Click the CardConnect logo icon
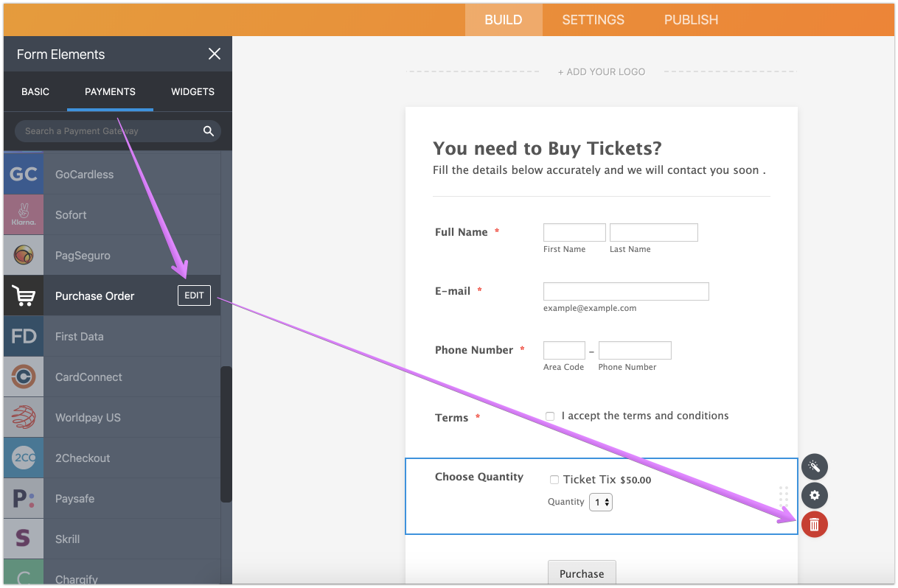This screenshot has width=898, height=588. pyautogui.click(x=24, y=377)
